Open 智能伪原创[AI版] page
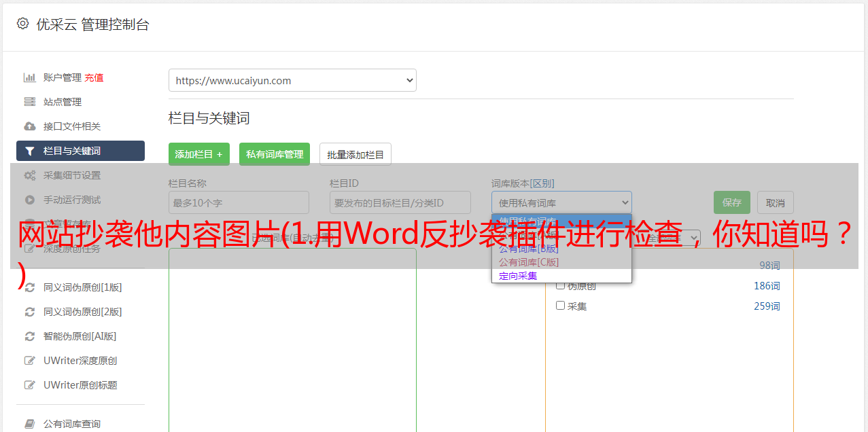Screen dimensions: 868x432 coord(80,336)
